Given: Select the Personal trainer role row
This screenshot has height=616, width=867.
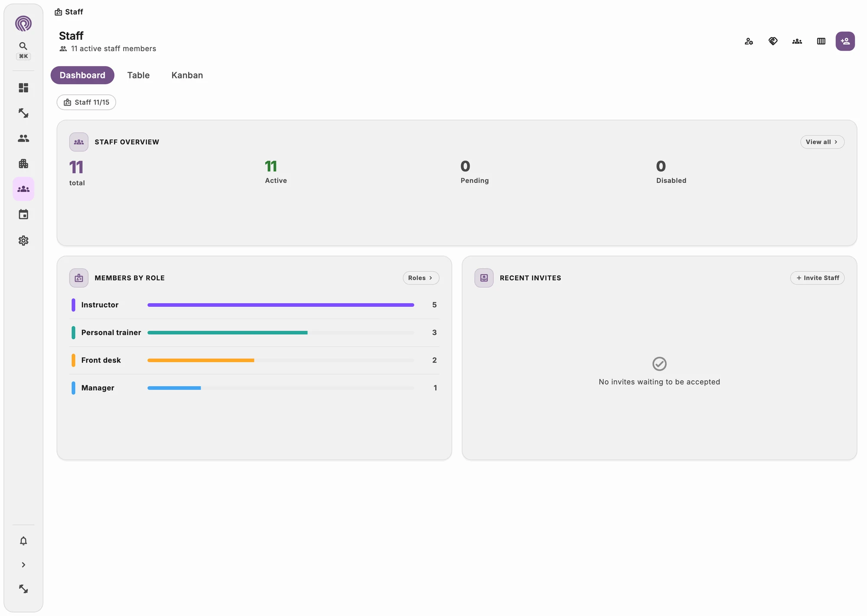Looking at the screenshot, I should (x=254, y=333).
